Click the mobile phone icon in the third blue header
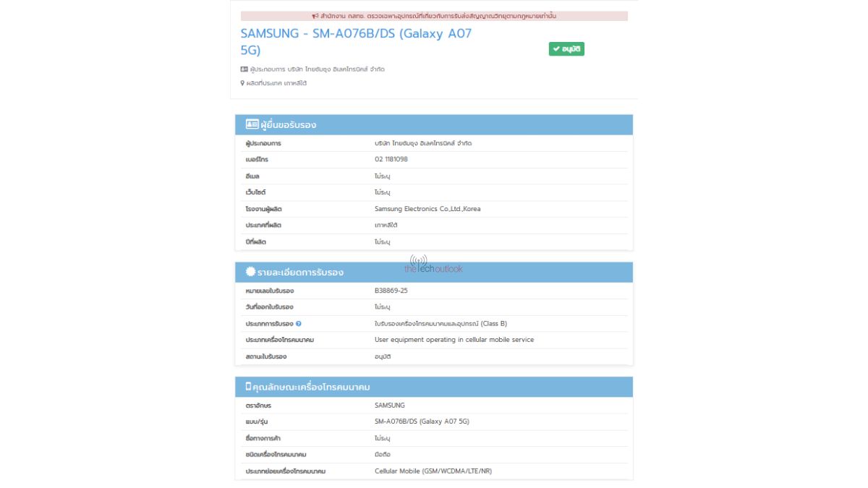The height and width of the screenshot is (488, 868). click(248, 387)
